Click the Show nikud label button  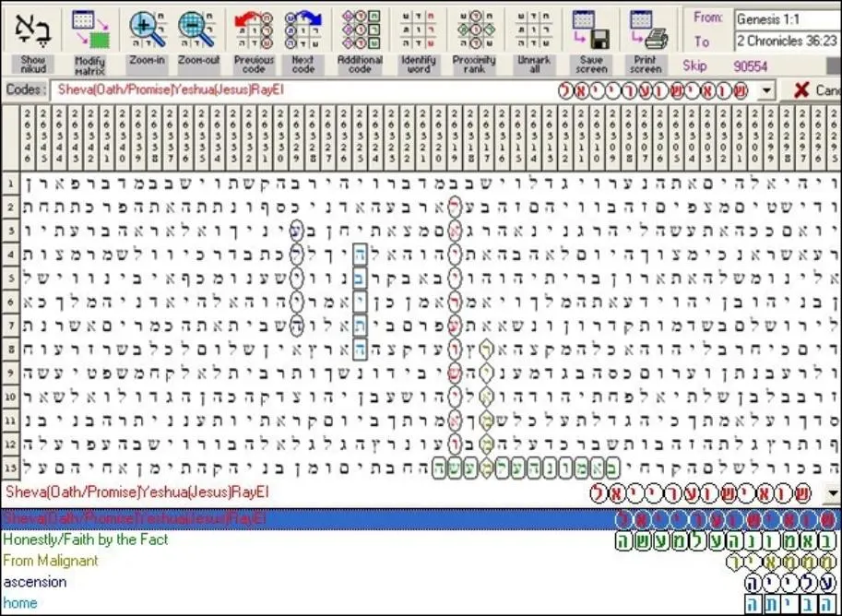[33, 65]
